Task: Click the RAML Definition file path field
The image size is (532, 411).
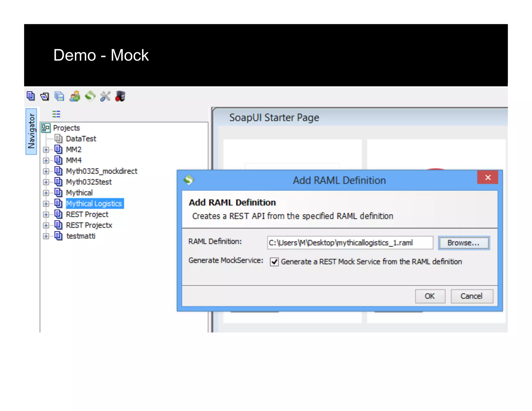Action: click(x=350, y=243)
